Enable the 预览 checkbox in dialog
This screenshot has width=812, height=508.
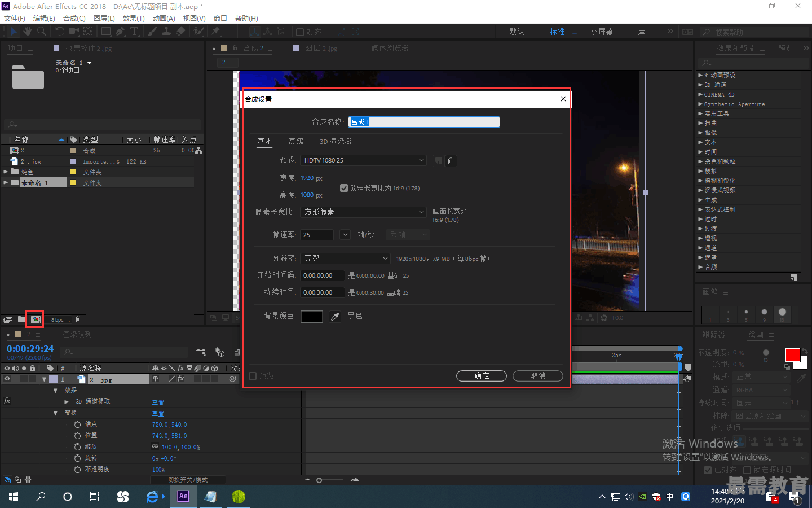253,376
